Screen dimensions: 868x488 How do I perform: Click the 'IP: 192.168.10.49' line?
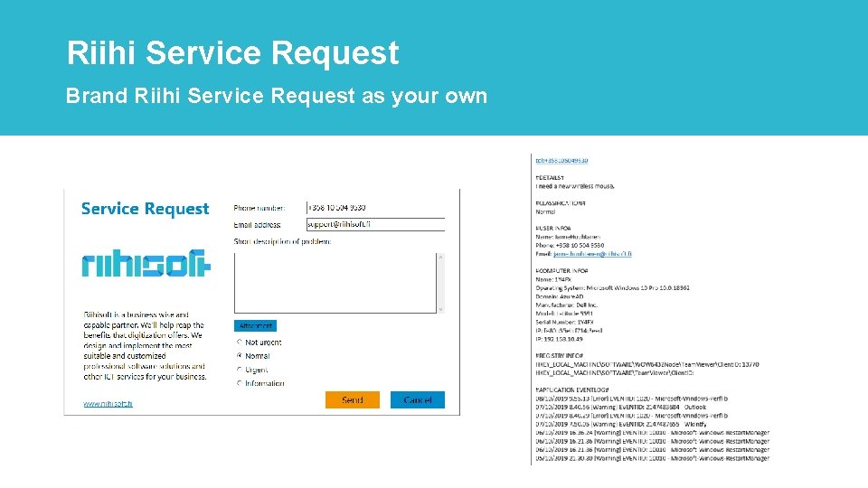pos(559,339)
